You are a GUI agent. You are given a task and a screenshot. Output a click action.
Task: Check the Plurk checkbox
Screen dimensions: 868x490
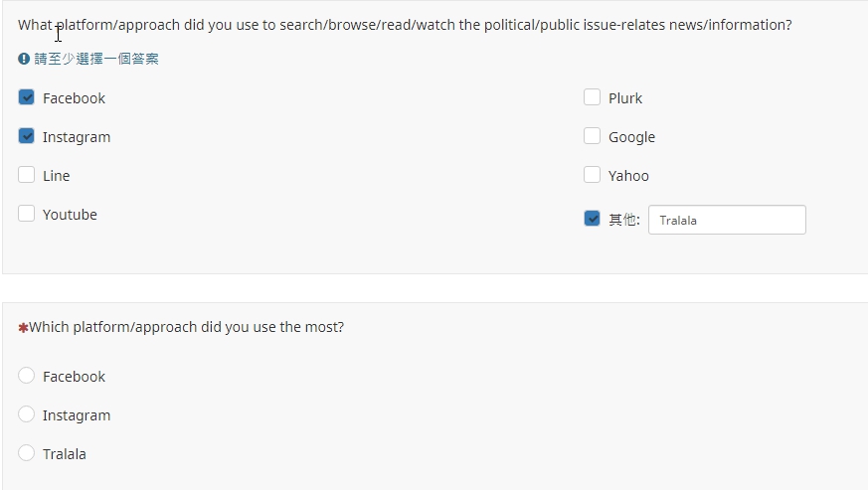pyautogui.click(x=593, y=97)
